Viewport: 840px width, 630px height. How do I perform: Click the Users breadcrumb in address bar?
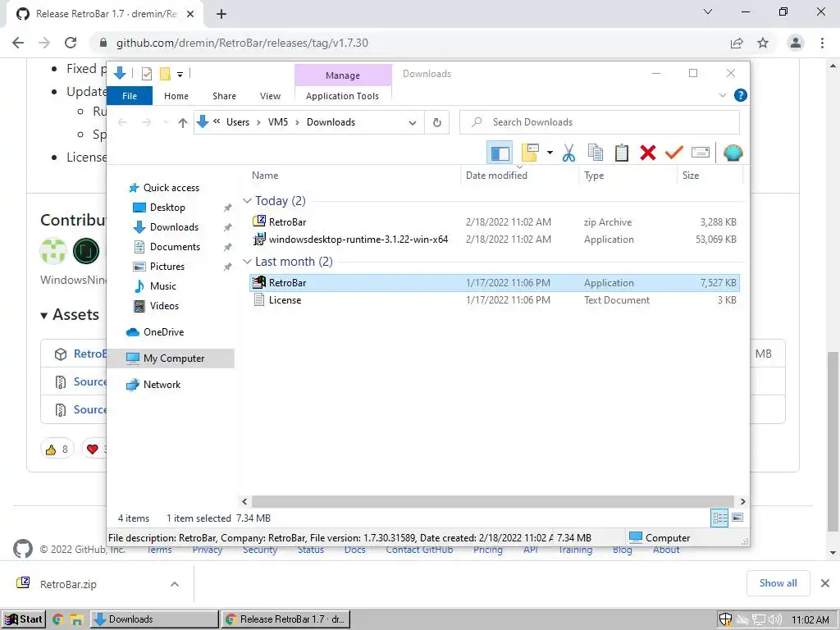pyautogui.click(x=238, y=122)
